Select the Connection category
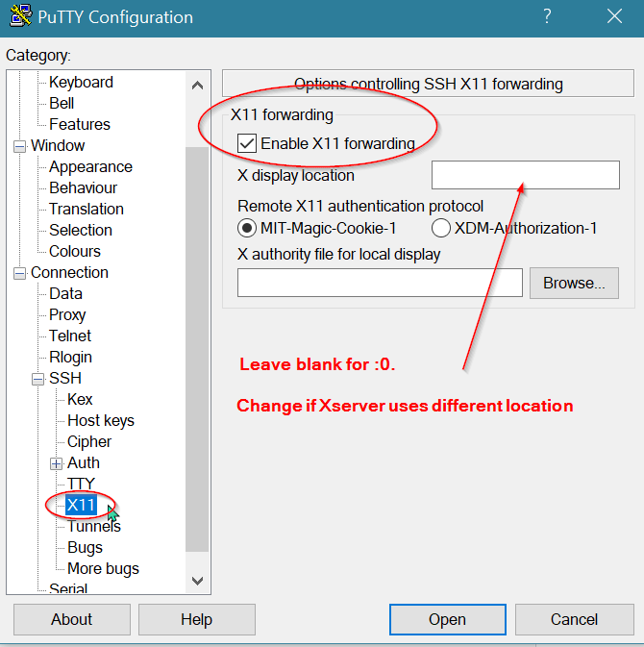This screenshot has width=644, height=647. pos(69,272)
